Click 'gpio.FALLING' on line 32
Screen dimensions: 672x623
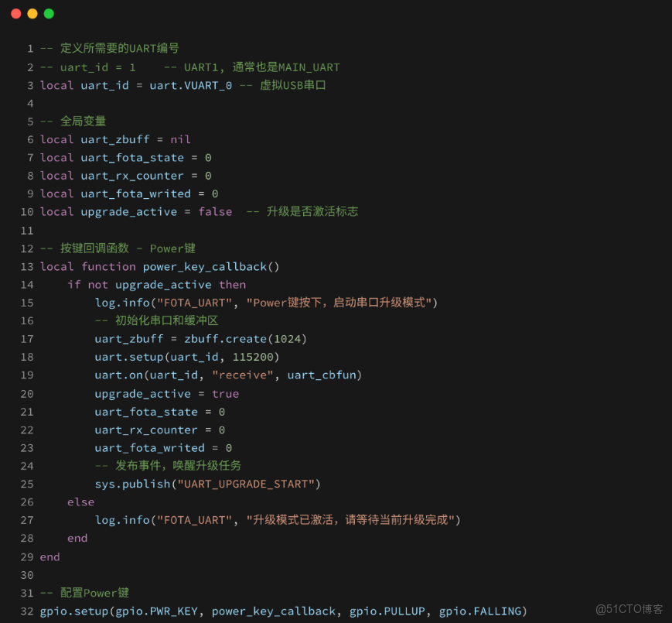(480, 611)
